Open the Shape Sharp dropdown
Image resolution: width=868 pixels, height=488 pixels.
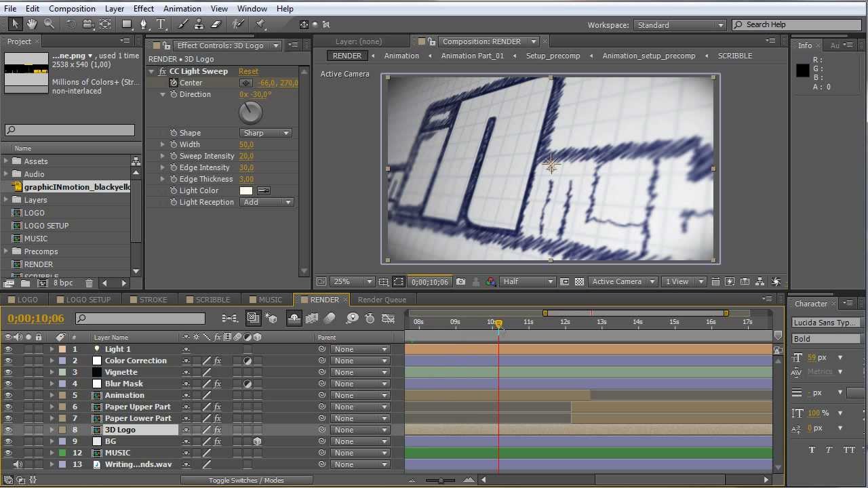pos(266,133)
